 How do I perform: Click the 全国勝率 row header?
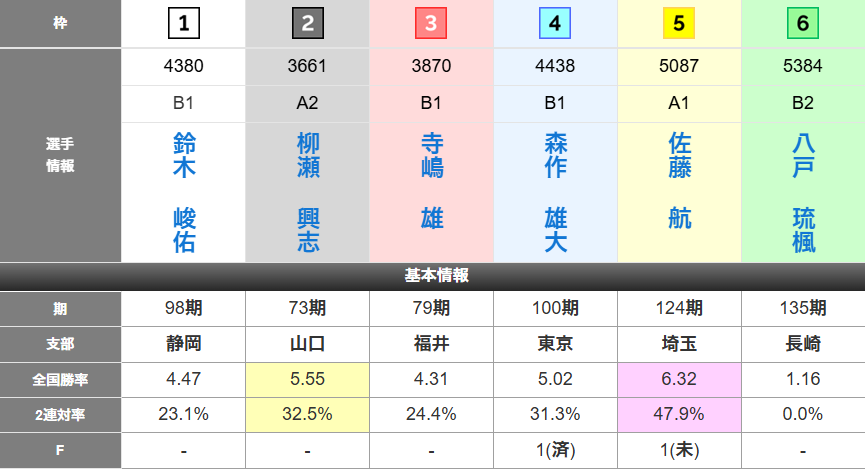[x=61, y=379]
